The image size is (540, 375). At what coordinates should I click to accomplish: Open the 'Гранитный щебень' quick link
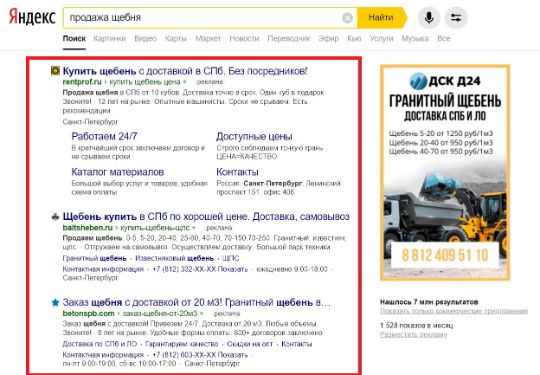94,258
